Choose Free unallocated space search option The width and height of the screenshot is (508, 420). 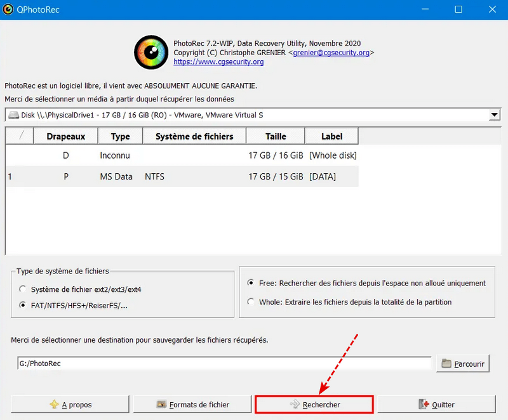(x=251, y=283)
